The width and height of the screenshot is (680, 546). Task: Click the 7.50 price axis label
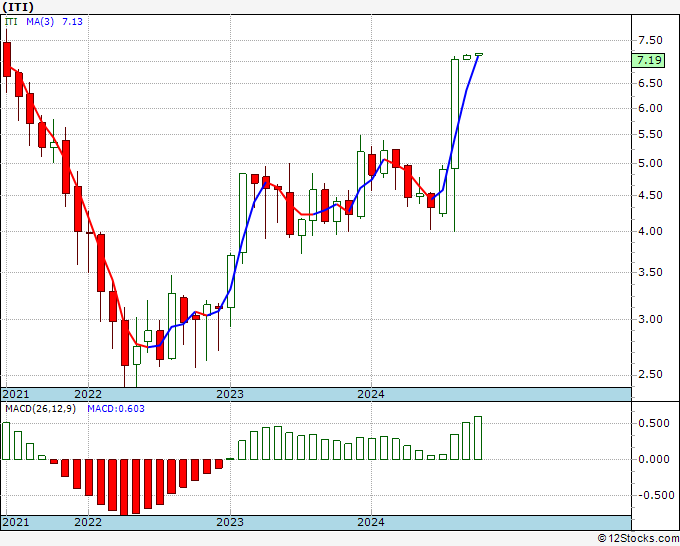(x=650, y=40)
